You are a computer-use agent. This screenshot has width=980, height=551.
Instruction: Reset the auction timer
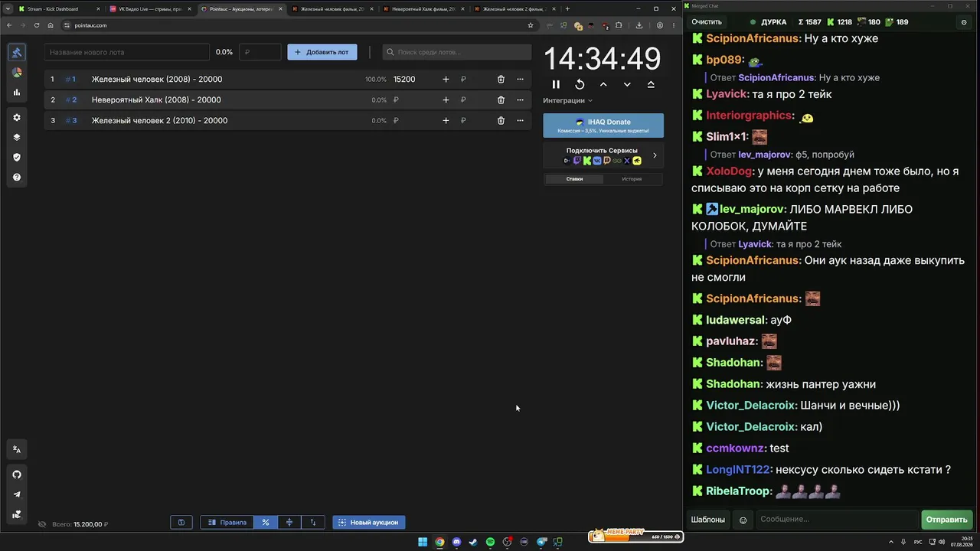click(x=580, y=84)
